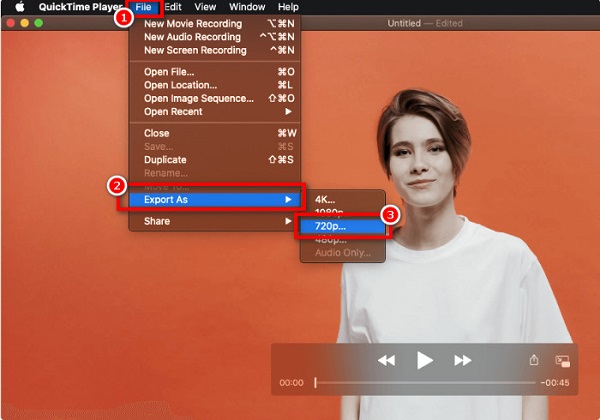
Task: Choose Duplicate from the File menu
Action: point(215,160)
